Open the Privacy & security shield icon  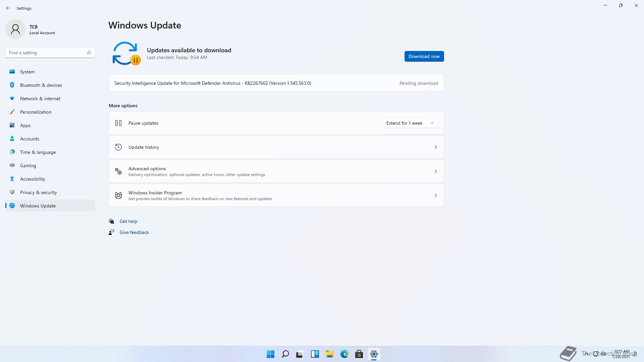pyautogui.click(x=12, y=192)
